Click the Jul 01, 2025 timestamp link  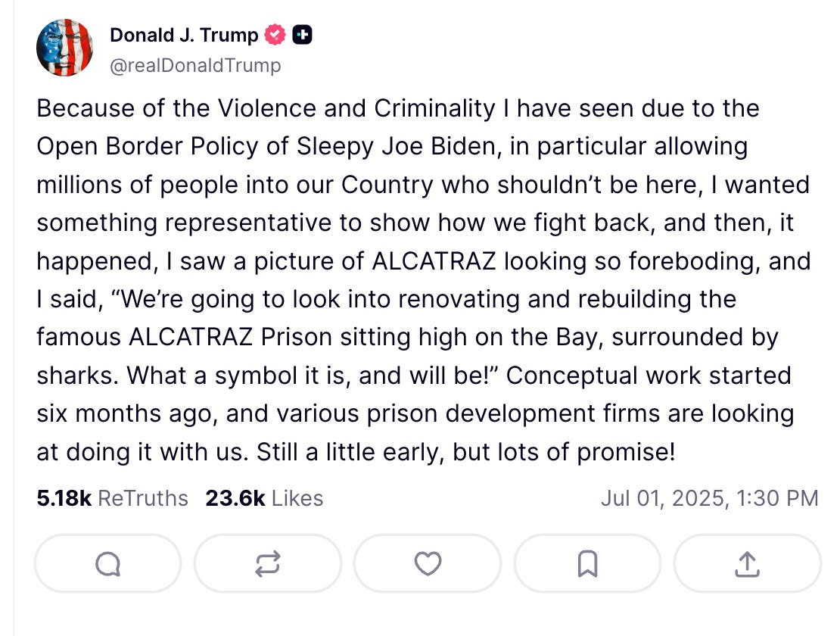pyautogui.click(x=710, y=498)
